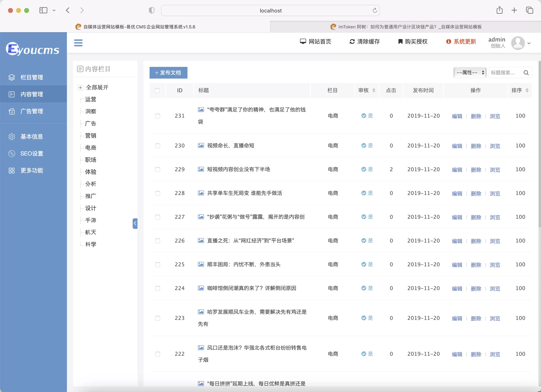Click the image icon of article 222
This screenshot has height=392, width=541.
point(201,348)
